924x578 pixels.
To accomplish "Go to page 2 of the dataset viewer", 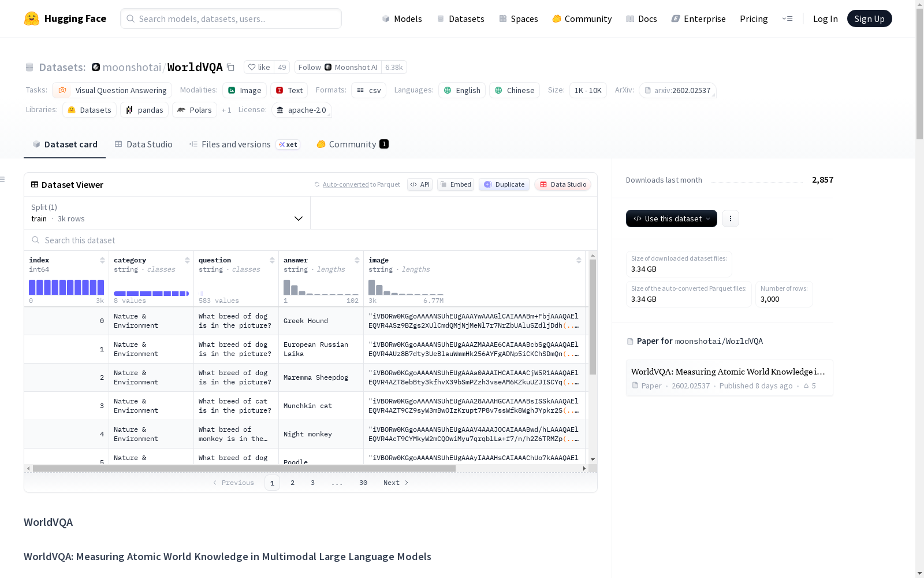I will click(x=293, y=483).
